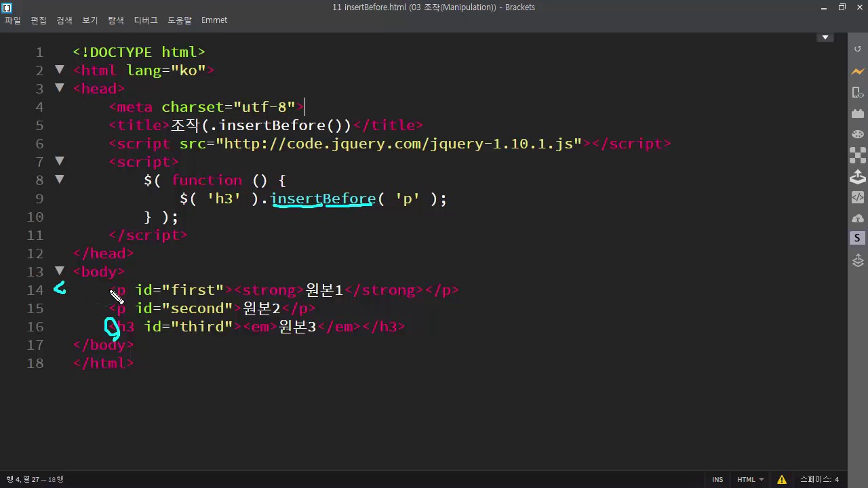This screenshot has width=868, height=488.
Task: Click the text 원본1 on line 14
Action: [325, 290]
